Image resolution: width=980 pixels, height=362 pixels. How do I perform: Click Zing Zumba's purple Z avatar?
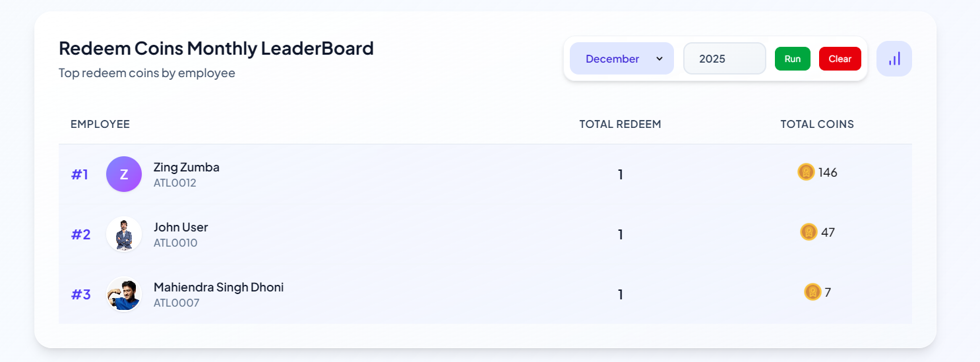[x=124, y=174]
